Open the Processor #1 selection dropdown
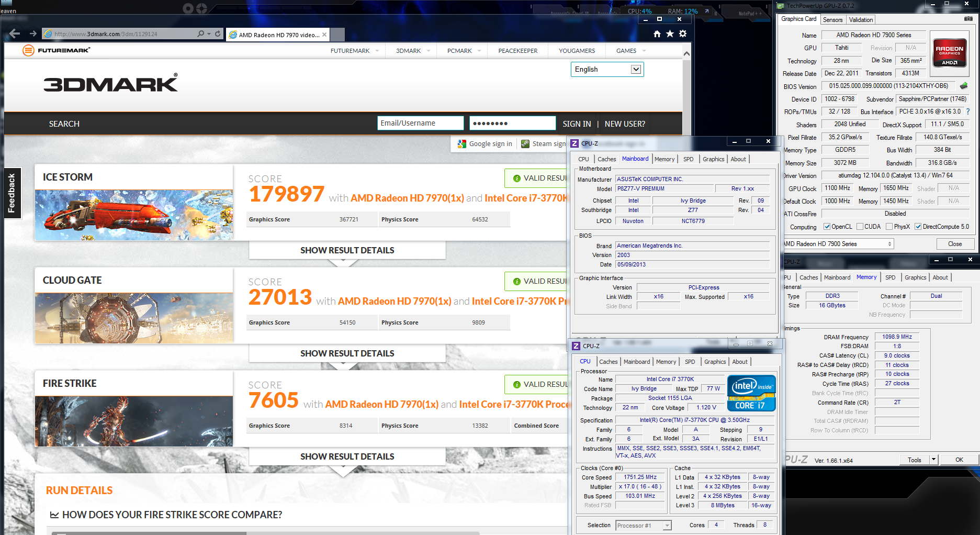 click(643, 526)
